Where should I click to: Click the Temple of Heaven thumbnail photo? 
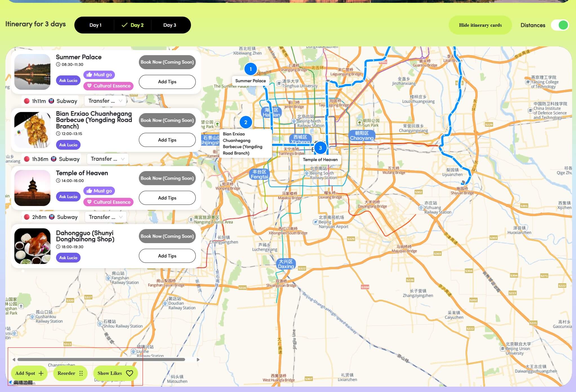click(x=32, y=188)
